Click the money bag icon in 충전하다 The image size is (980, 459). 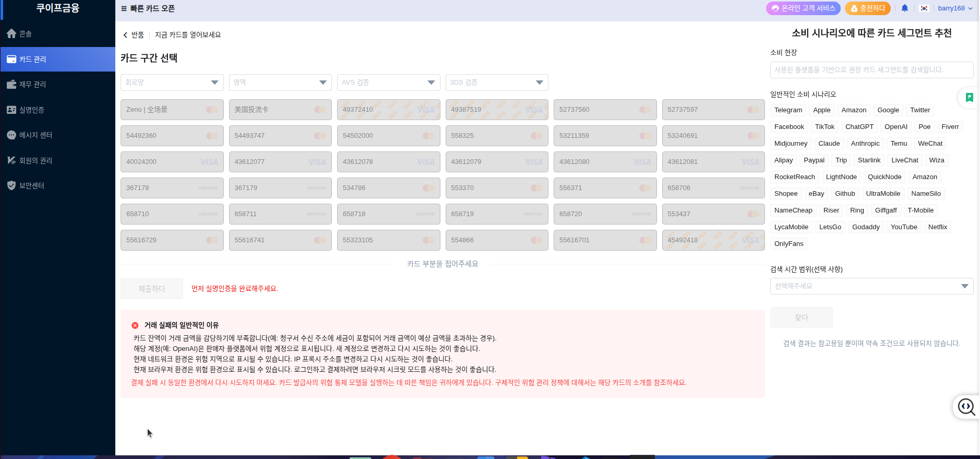point(854,8)
